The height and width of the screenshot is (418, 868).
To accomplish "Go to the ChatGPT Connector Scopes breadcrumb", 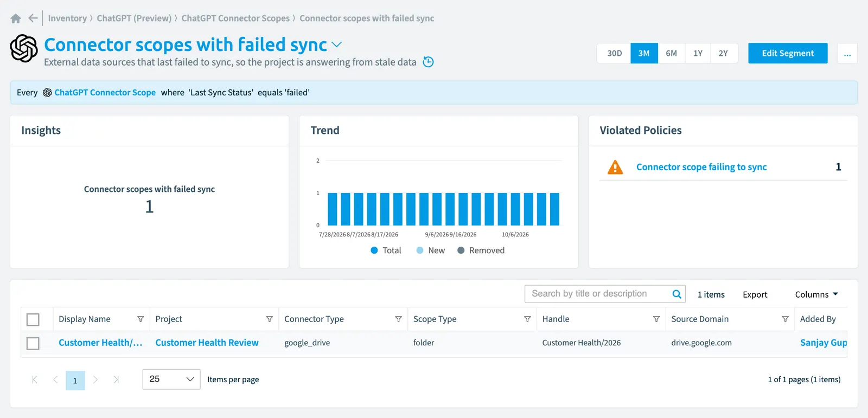I will click(x=235, y=18).
